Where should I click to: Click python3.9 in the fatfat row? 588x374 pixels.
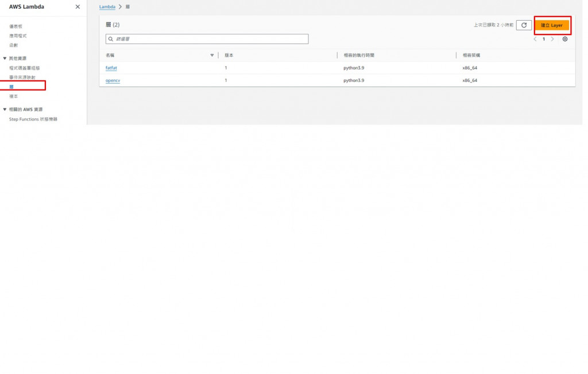(x=354, y=68)
